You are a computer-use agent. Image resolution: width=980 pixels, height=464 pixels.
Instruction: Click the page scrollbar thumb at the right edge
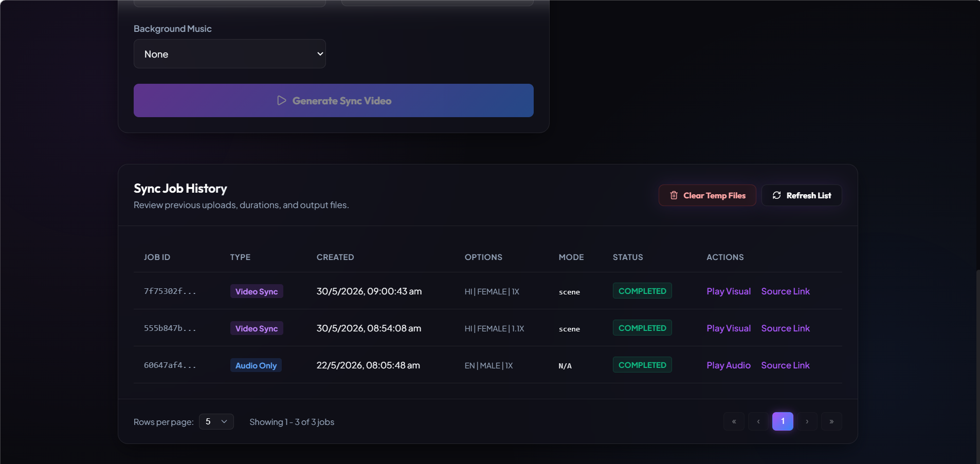pos(977,366)
